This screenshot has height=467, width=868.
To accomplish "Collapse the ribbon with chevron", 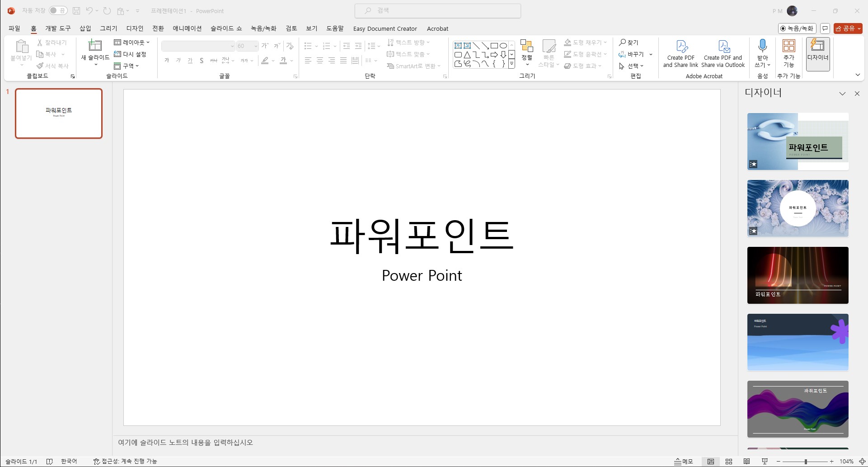I will pyautogui.click(x=858, y=75).
